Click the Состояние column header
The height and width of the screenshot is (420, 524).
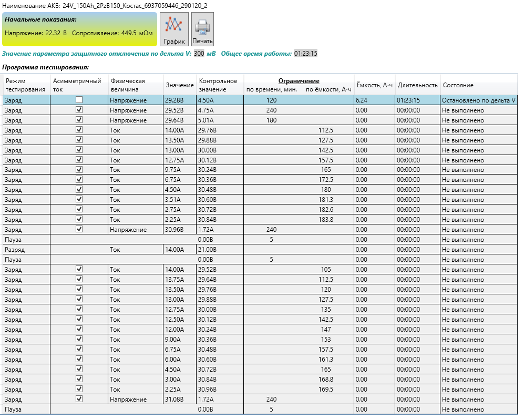[479, 85]
